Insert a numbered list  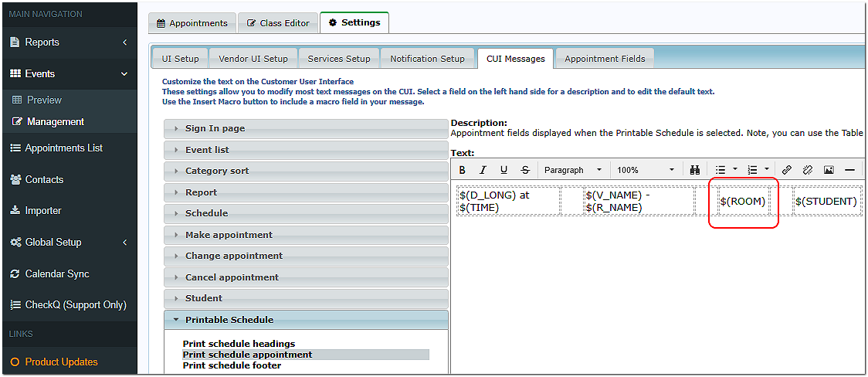point(752,170)
